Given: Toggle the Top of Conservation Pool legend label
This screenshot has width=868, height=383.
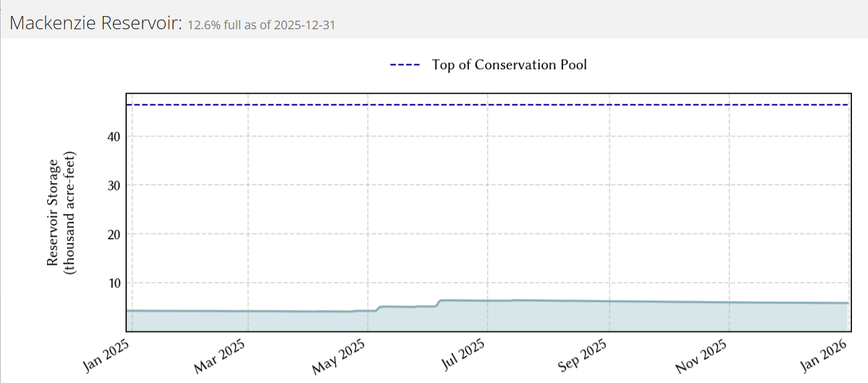Looking at the screenshot, I should click(509, 65).
